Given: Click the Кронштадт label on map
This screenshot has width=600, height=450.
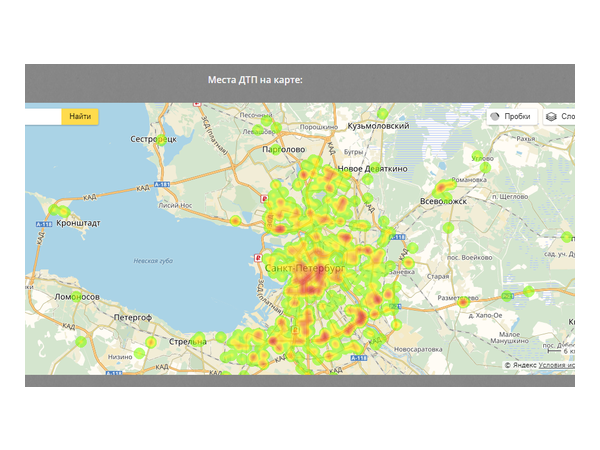Looking at the screenshot, I should [x=78, y=223].
